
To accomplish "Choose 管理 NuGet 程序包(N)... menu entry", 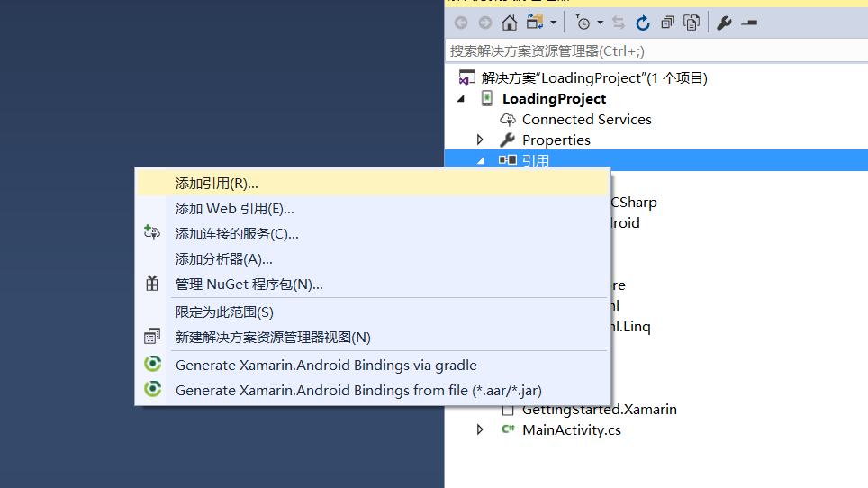I will click(373, 285).
